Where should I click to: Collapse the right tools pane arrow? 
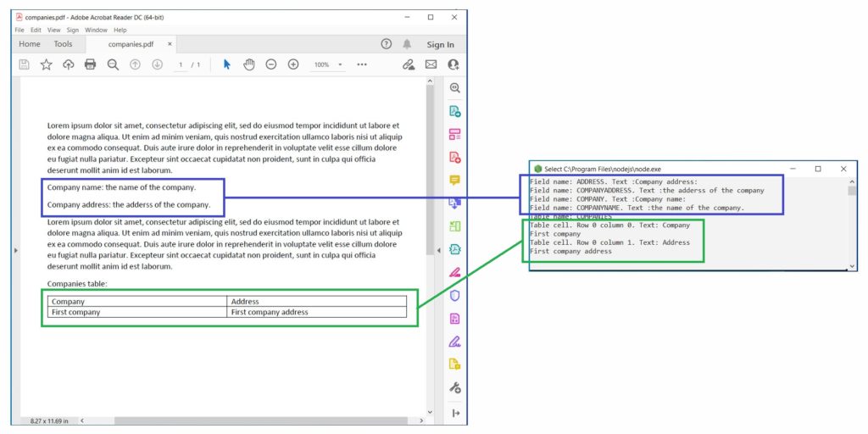tap(438, 250)
